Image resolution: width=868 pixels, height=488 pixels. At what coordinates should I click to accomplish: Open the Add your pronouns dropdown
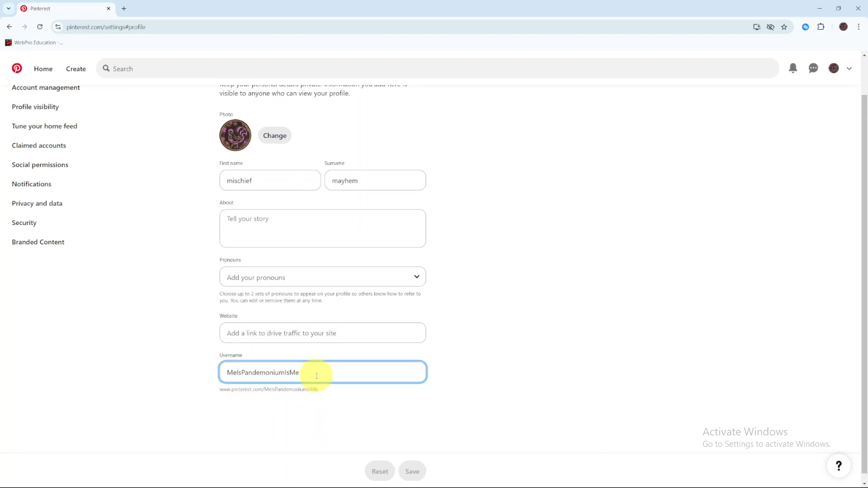tap(323, 277)
